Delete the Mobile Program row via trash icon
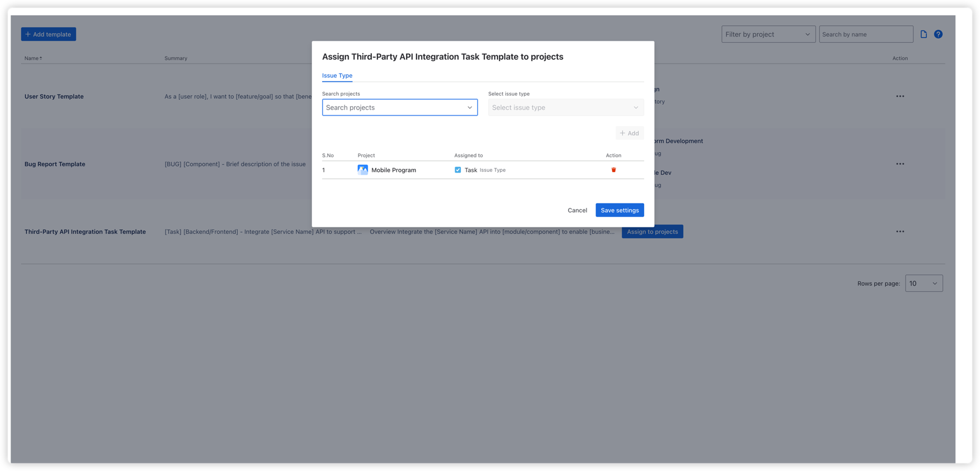980x471 pixels. pos(613,170)
